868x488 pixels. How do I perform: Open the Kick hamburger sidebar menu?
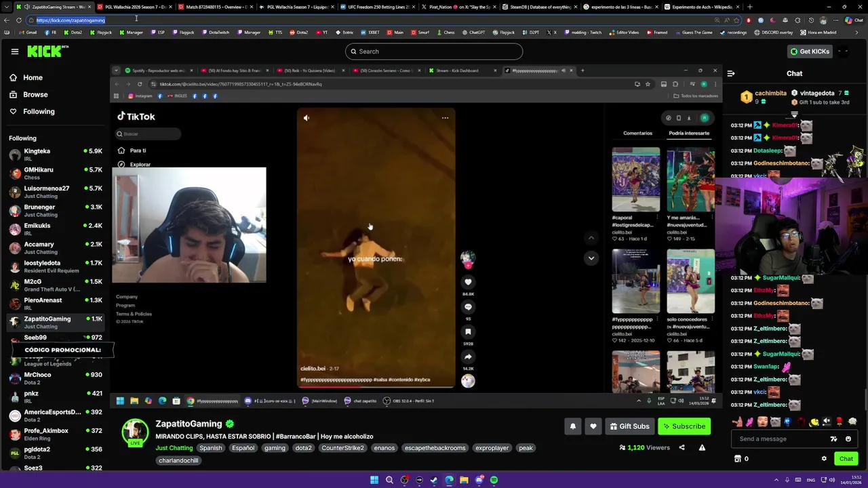(14, 52)
